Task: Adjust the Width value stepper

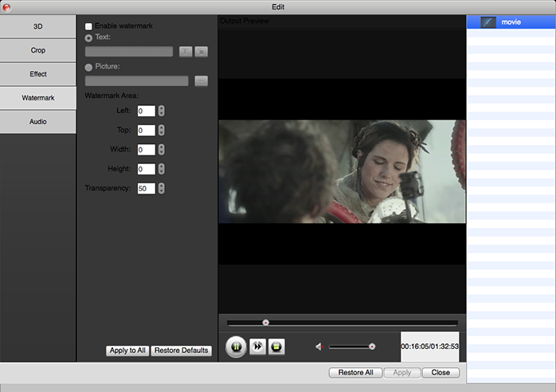Action: click(162, 150)
